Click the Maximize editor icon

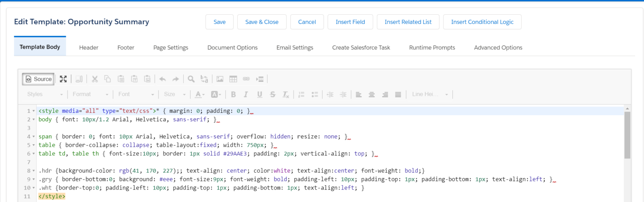[x=63, y=79]
